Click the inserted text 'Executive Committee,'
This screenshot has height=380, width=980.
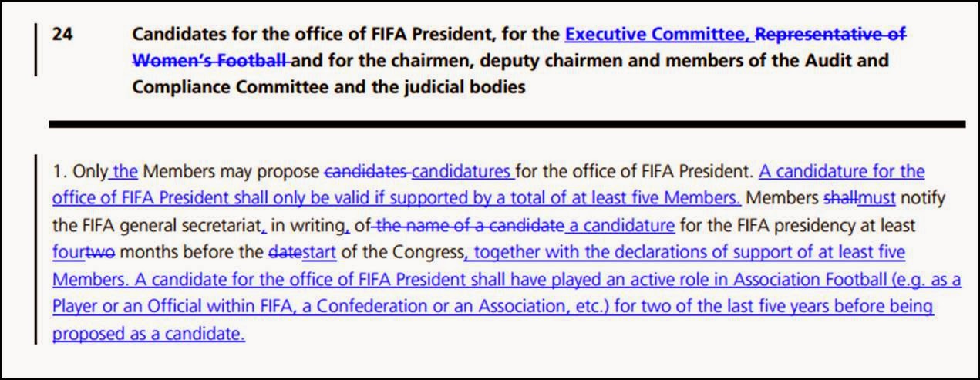coord(658,35)
